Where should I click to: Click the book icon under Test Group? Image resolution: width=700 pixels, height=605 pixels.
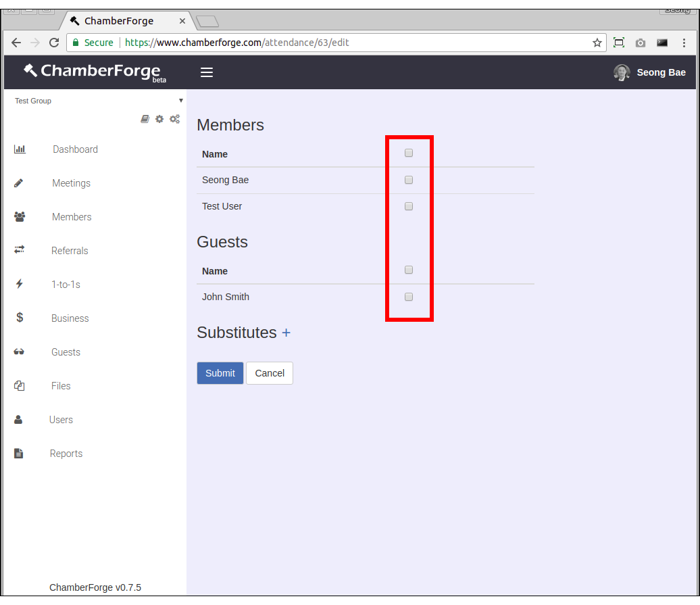pyautogui.click(x=145, y=119)
